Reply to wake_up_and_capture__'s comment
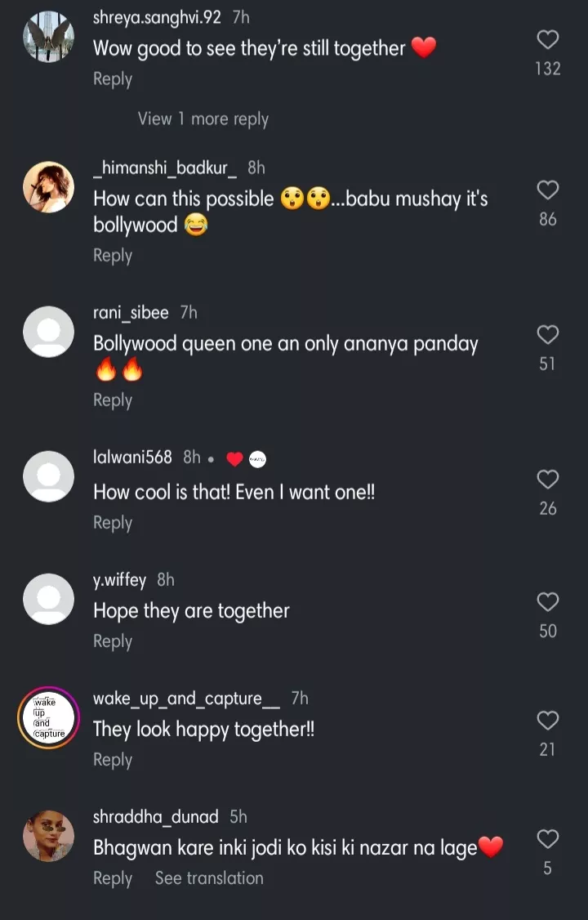This screenshot has height=920, width=588. coord(113,760)
